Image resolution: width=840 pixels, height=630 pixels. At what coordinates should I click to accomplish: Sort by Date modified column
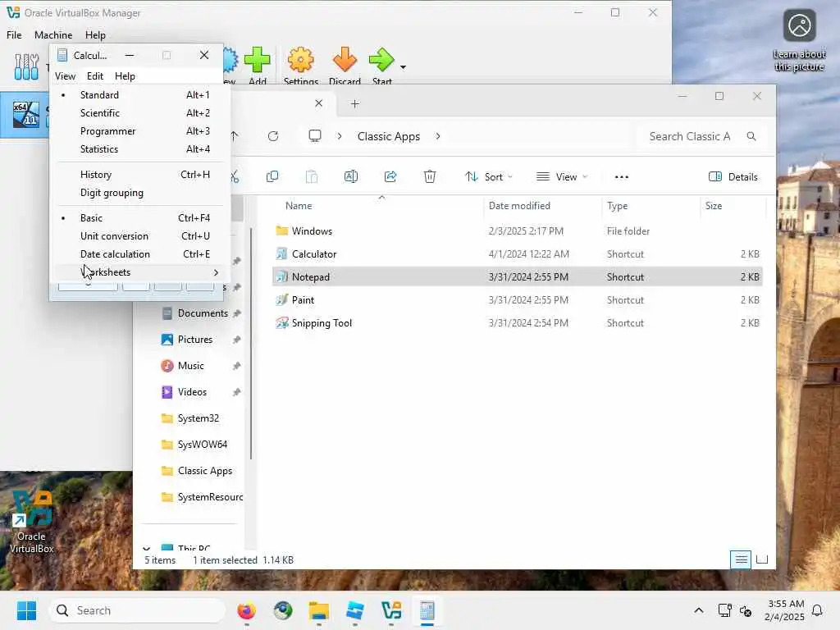[519, 206]
